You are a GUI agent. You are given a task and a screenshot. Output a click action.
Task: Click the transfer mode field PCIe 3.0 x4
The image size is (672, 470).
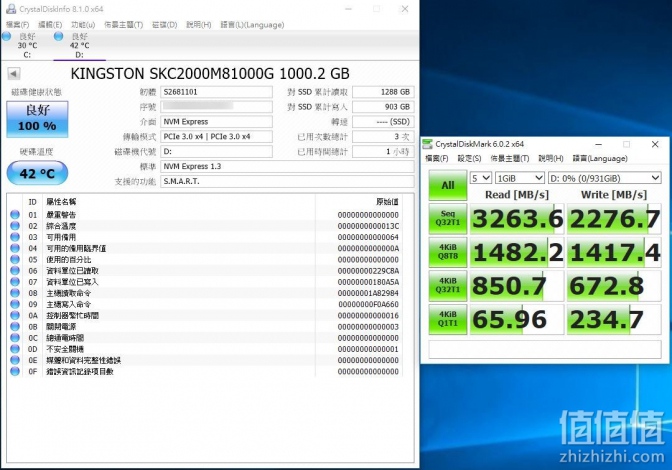pyautogui.click(x=216, y=137)
